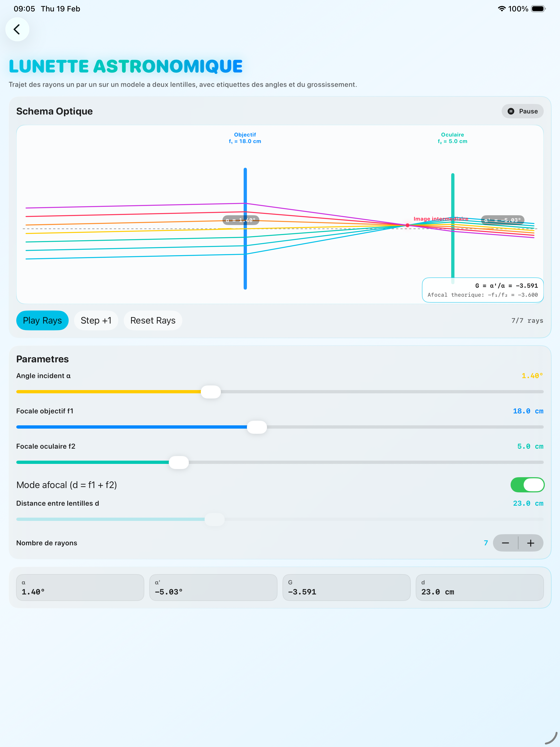Tap the battery status icon
The image size is (560, 747).
(x=538, y=9)
